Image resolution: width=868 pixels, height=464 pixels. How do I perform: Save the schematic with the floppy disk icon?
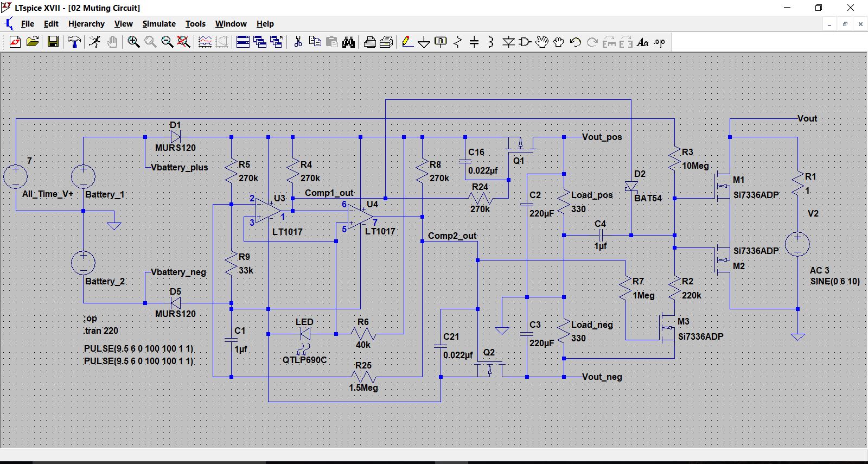click(53, 42)
